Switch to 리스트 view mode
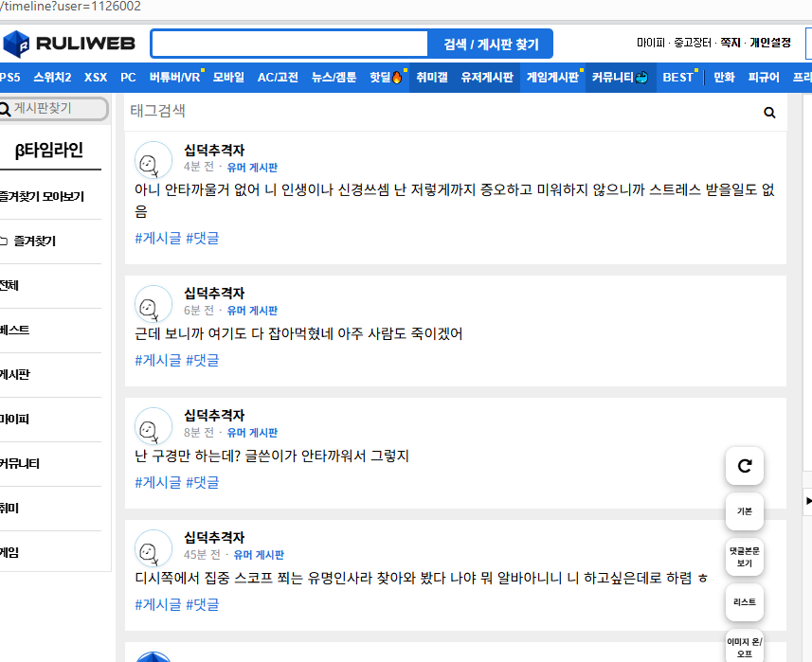 (x=744, y=601)
